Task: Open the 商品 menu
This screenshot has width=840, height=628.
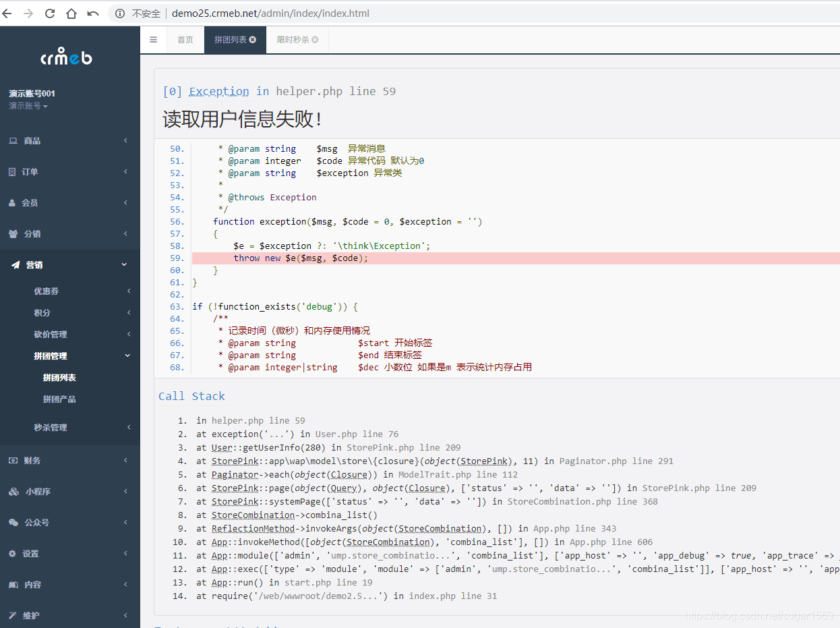Action: (x=70, y=141)
